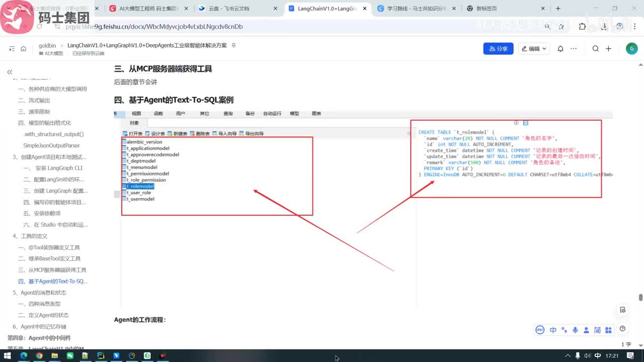Launch Edge from the taskbar
This screenshot has height=362, width=644.
(24, 355)
